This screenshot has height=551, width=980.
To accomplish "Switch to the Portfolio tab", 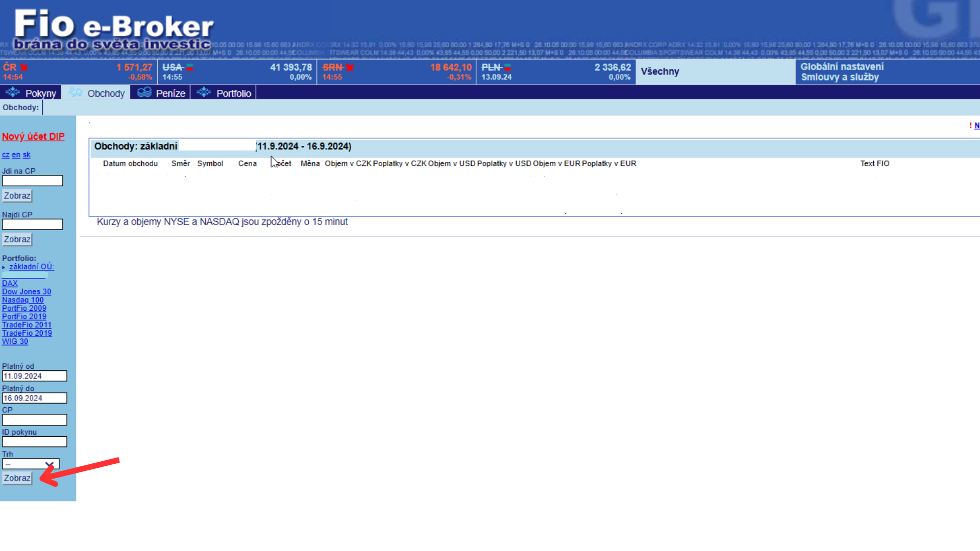I will click(233, 93).
